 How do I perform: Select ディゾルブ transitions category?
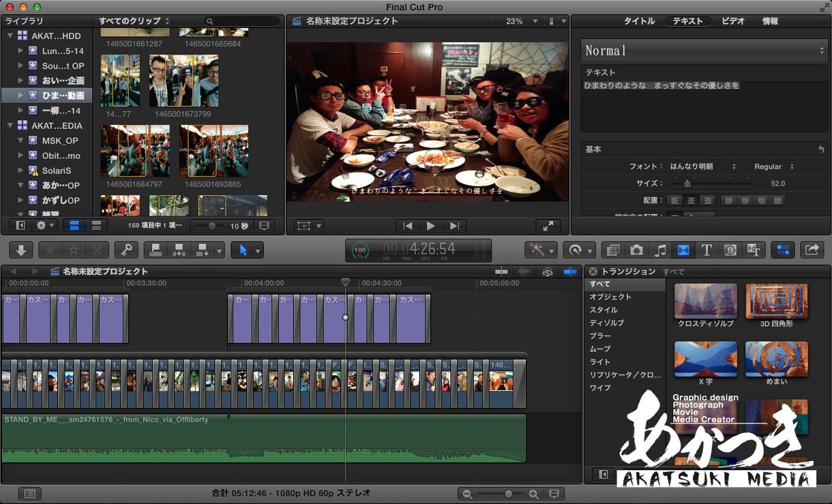click(625, 323)
